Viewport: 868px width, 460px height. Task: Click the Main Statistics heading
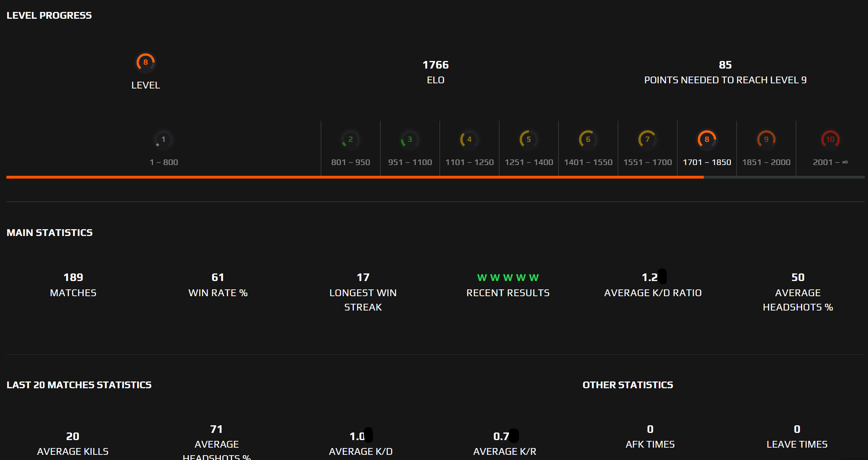click(x=49, y=233)
